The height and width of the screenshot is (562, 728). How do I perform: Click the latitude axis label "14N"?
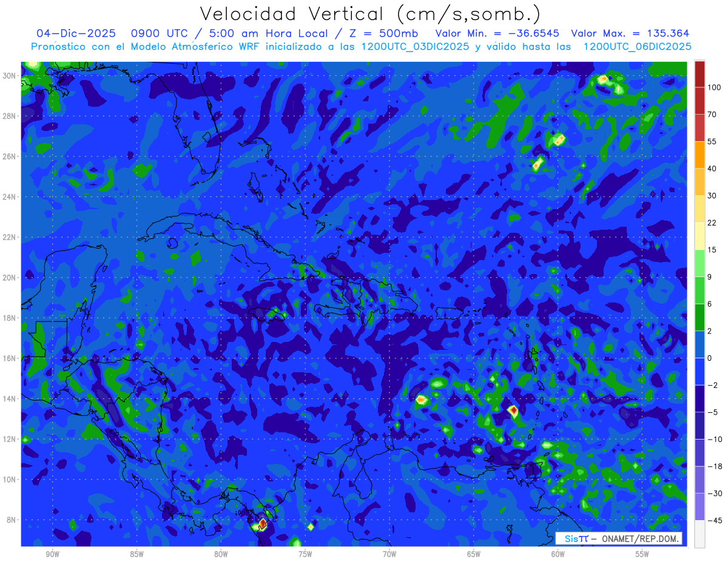[9, 399]
